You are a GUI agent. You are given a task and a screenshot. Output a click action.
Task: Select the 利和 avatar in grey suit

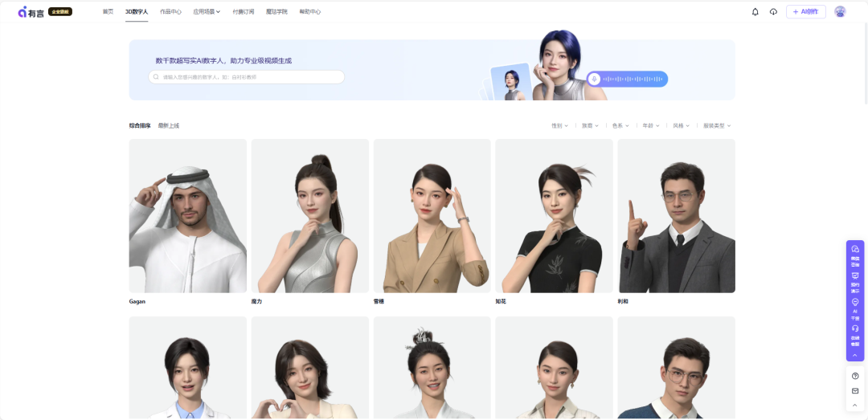[677, 216]
